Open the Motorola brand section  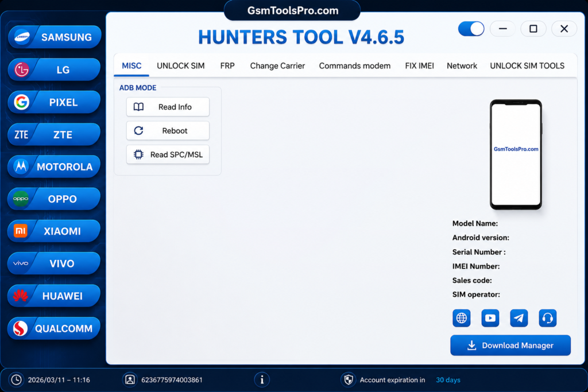tap(55, 166)
